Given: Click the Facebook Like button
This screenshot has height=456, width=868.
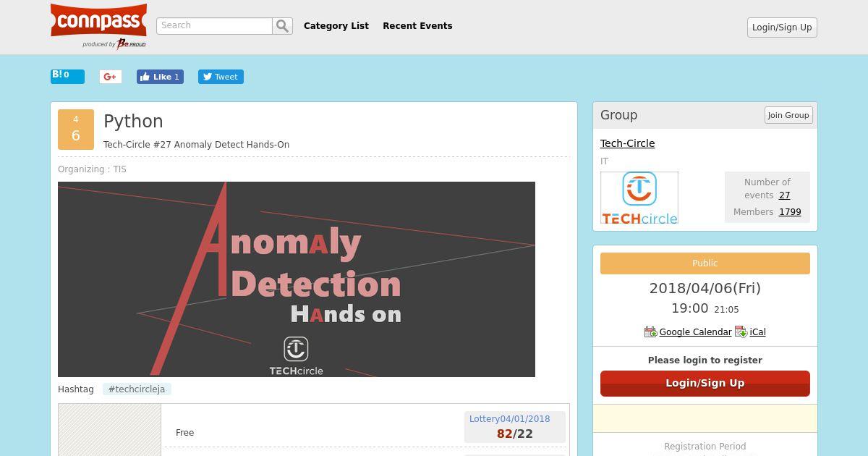Looking at the screenshot, I should pyautogui.click(x=160, y=77).
